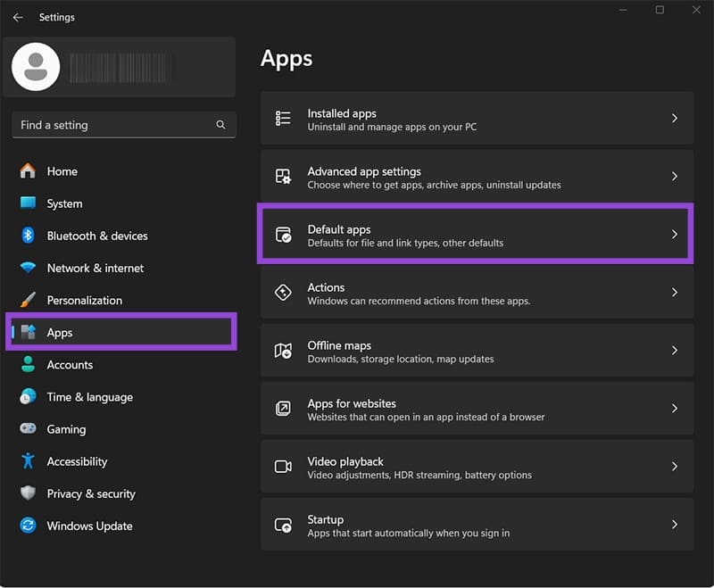Click the Gaming controller icon
Viewport: 714px width, 588px height.
(x=28, y=428)
